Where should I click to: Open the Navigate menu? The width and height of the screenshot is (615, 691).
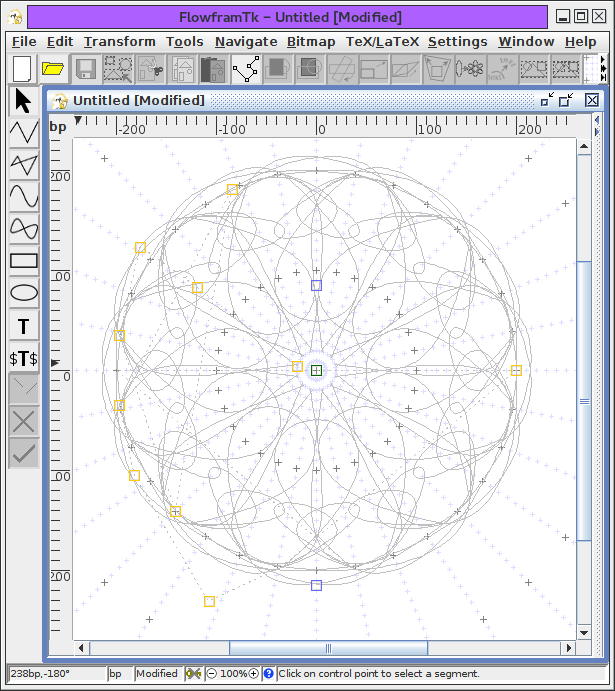click(246, 41)
